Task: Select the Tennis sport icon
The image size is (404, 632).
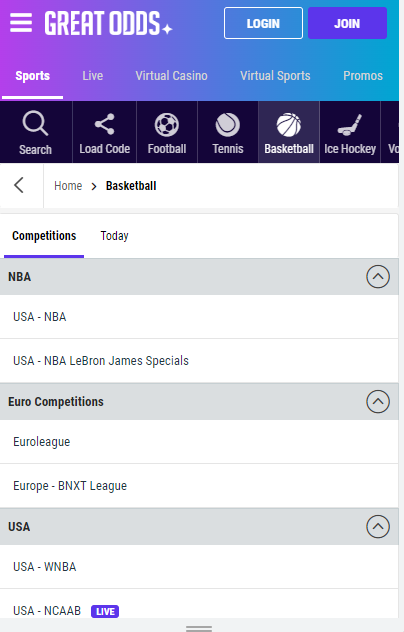Action: coord(228,125)
